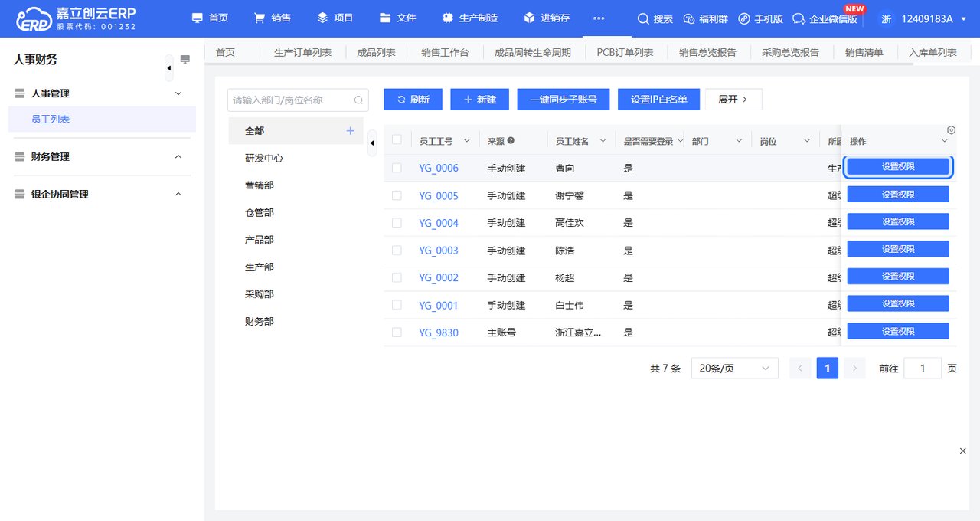Close the floating widget X
The height and width of the screenshot is (521, 980).
[963, 451]
